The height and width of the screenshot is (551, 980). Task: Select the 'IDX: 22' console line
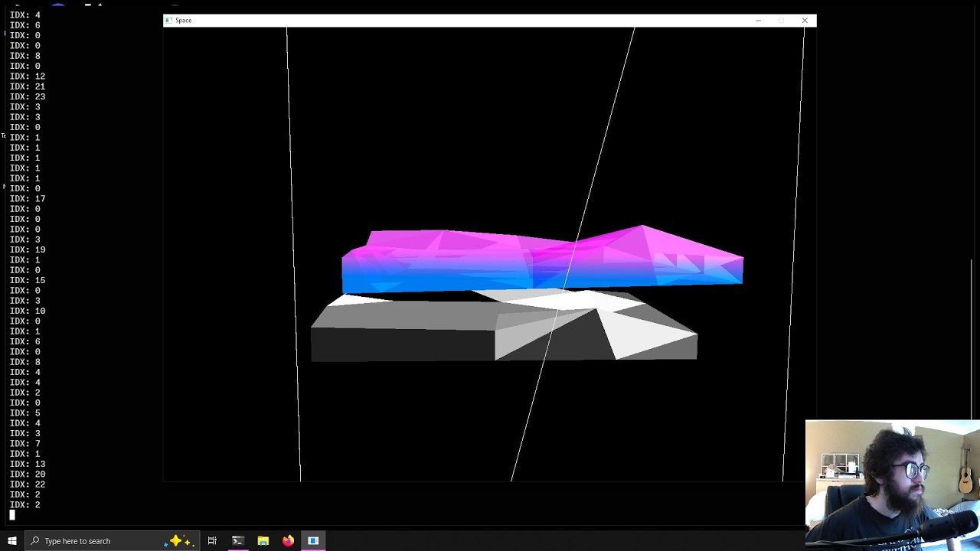click(28, 484)
